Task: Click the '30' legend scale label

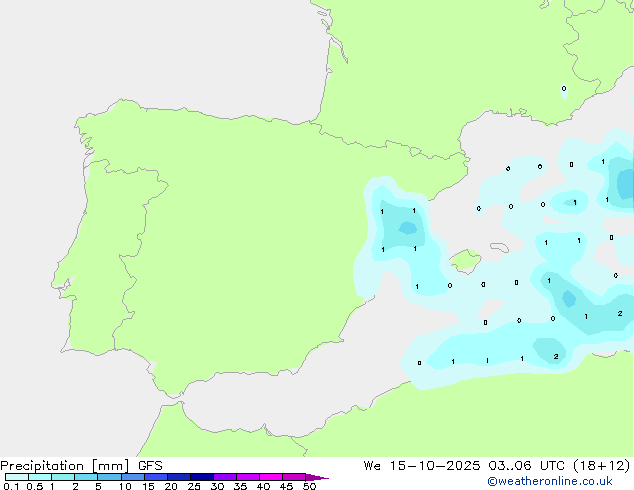Action: pyautogui.click(x=217, y=486)
